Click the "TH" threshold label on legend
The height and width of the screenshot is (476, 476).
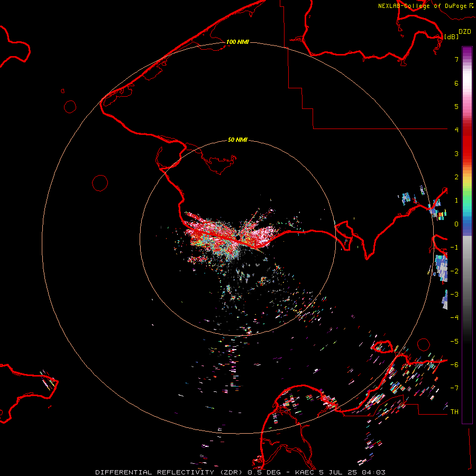point(454,412)
